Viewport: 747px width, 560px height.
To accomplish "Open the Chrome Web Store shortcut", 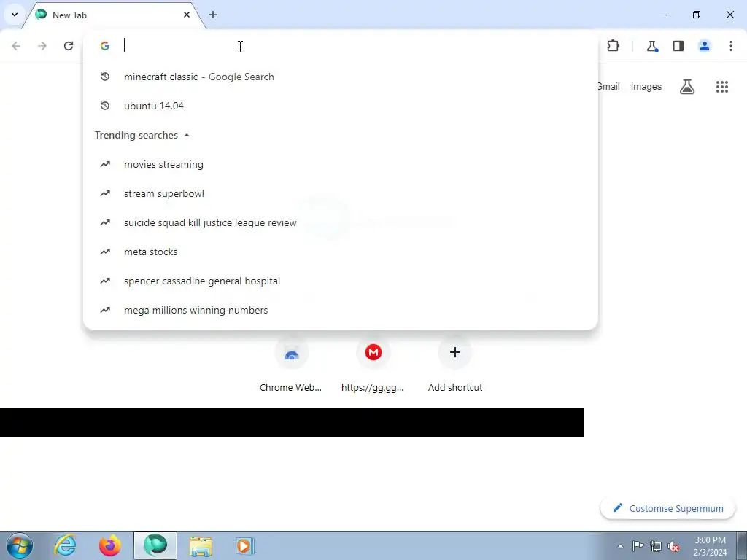I will [291, 366].
